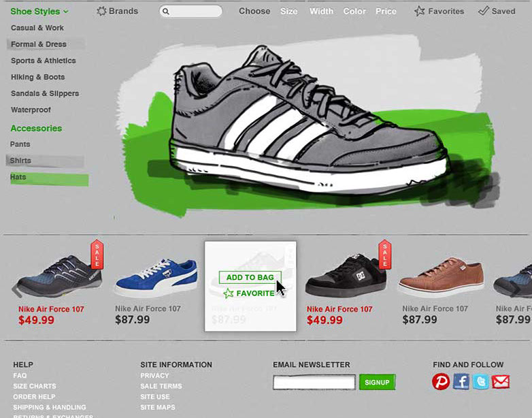532x418 pixels.
Task: Click the gear icon beside Brands
Action: click(x=101, y=11)
